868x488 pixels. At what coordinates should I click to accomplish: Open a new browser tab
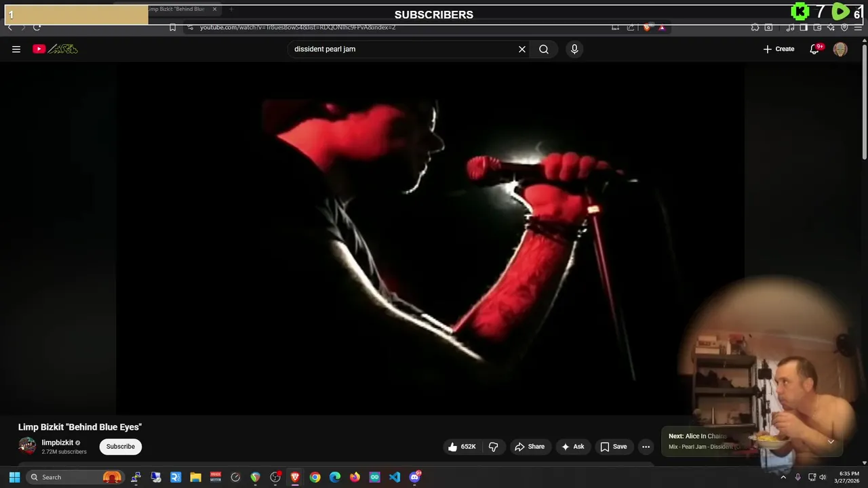[x=231, y=9]
